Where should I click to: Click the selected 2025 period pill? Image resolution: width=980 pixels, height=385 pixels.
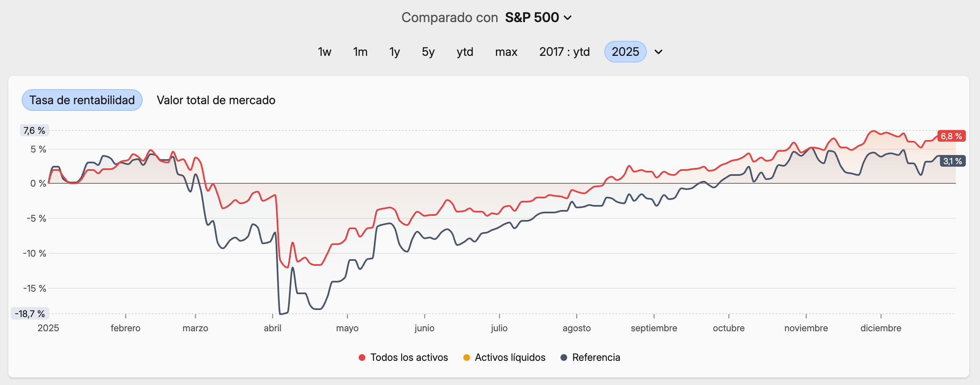(x=625, y=52)
